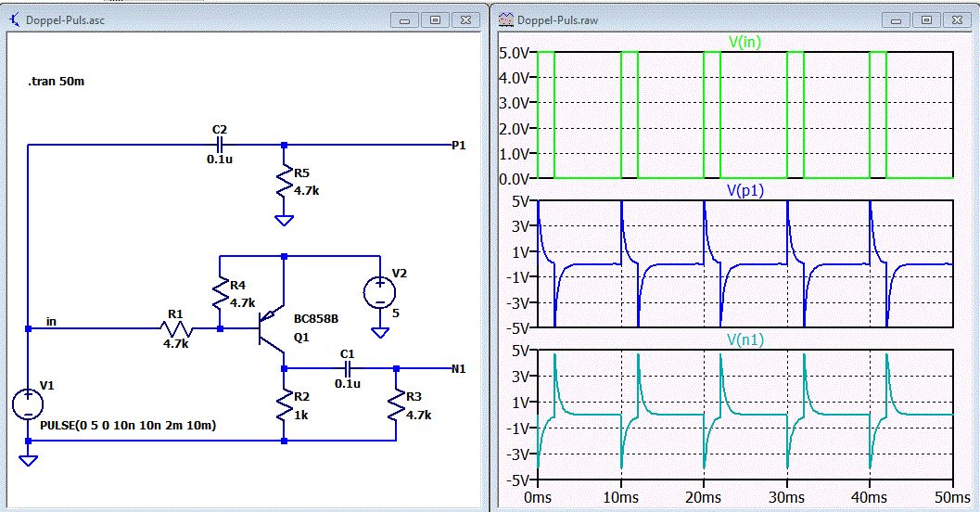This screenshot has height=512, width=980.
Task: Click the N1 net label
Action: pos(458,368)
